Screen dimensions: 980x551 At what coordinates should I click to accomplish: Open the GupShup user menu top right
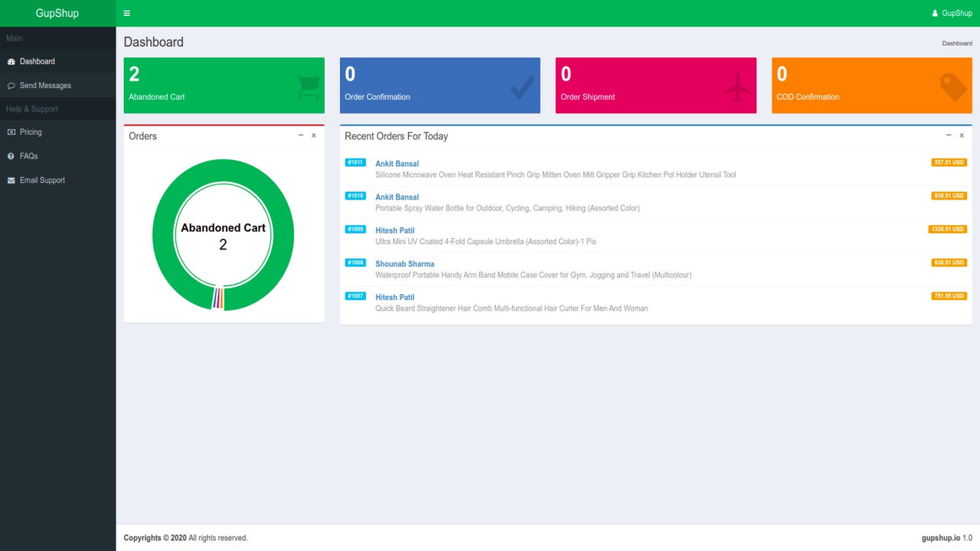(x=951, y=13)
